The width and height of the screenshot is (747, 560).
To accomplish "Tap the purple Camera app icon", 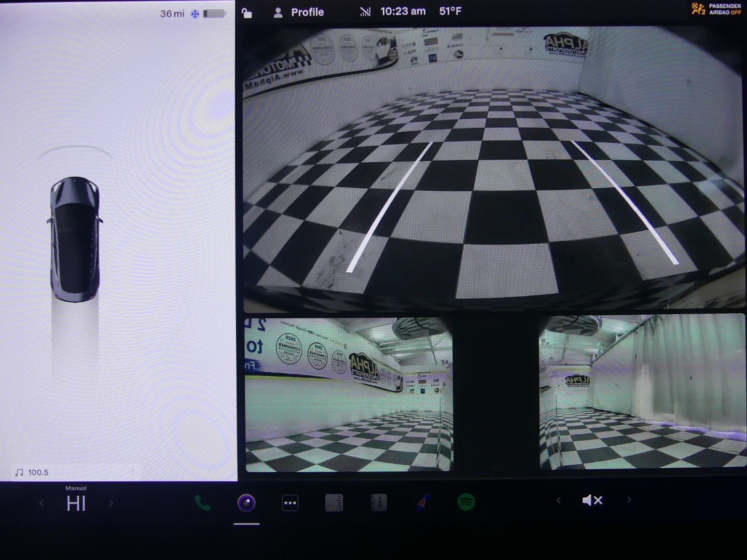I will coord(246,502).
